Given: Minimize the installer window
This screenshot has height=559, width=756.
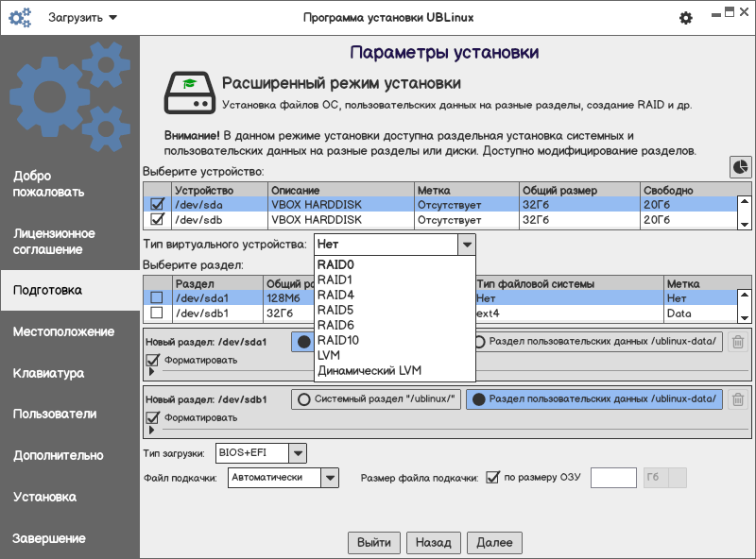Looking at the screenshot, I should click(x=716, y=13).
